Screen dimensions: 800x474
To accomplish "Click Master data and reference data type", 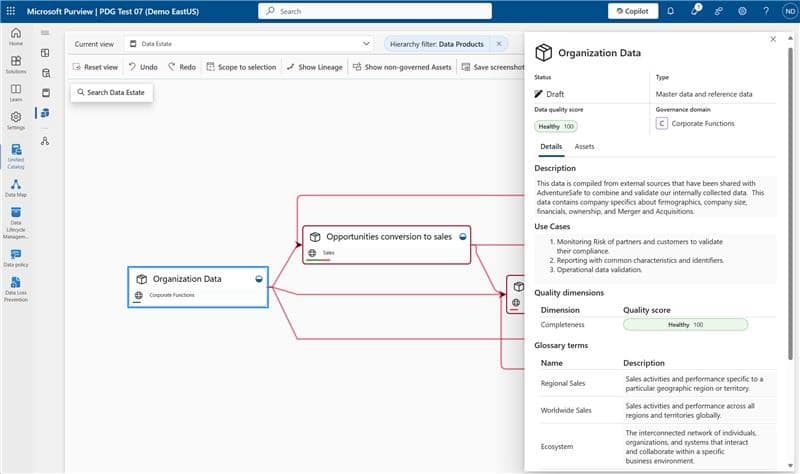I will click(x=704, y=94).
